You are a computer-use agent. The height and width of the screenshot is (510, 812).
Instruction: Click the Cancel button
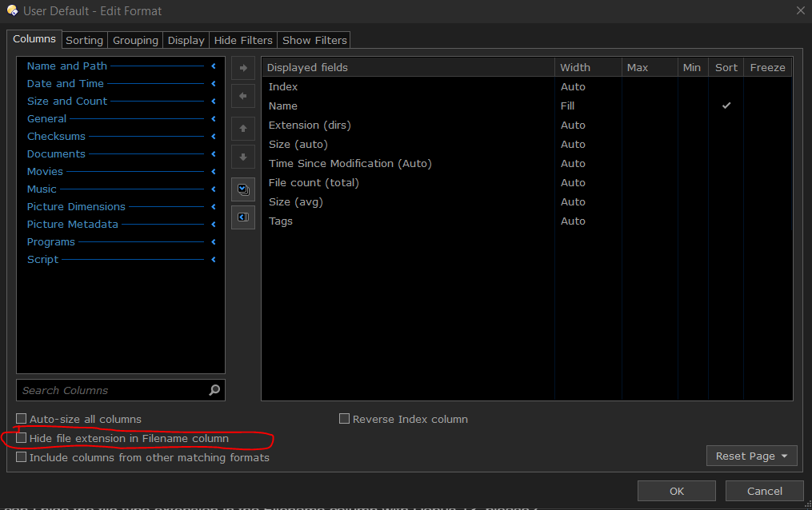coord(764,491)
